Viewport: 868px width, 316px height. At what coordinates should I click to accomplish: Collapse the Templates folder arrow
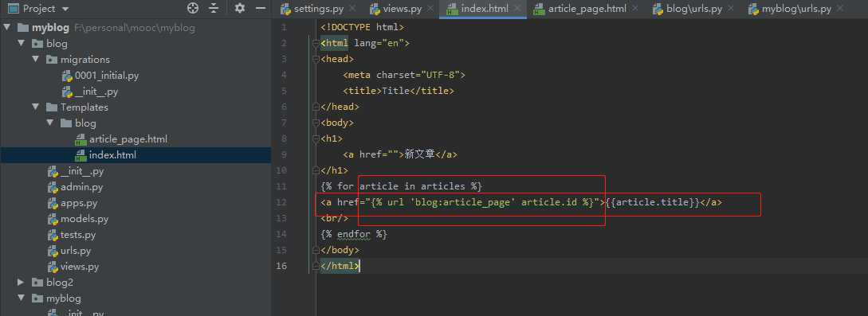coord(35,107)
